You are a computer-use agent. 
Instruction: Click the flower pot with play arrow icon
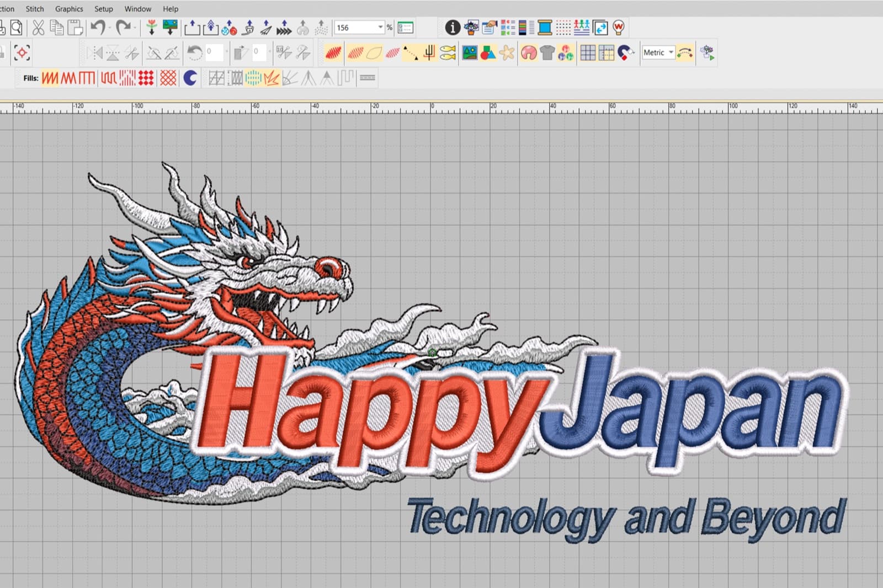[708, 53]
